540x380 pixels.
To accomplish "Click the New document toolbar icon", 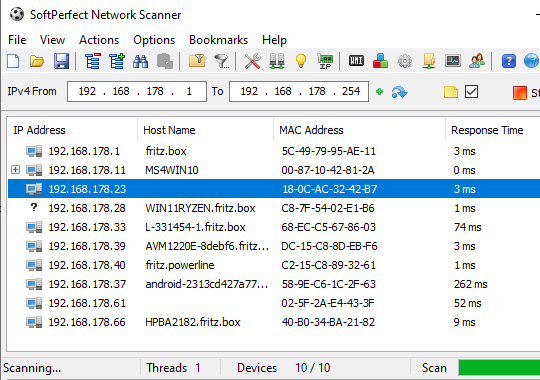I will 13,61.
